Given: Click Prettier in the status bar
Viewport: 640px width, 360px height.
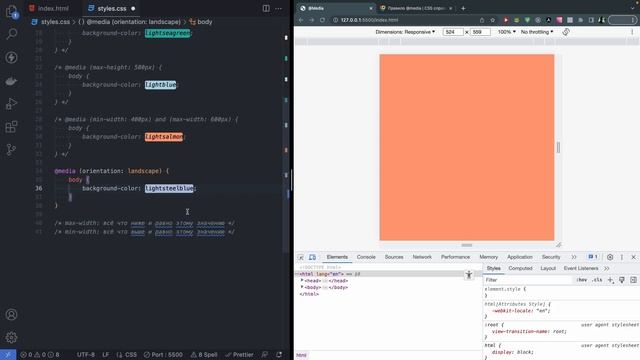Looking at the screenshot, I should (x=239, y=355).
